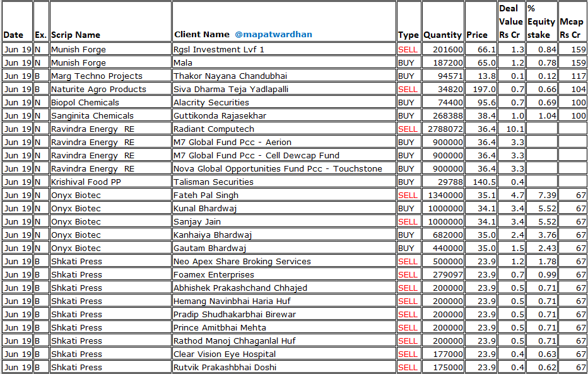Select M7 Global Fund Pcc - Cell Dewcap Fund

point(256,155)
